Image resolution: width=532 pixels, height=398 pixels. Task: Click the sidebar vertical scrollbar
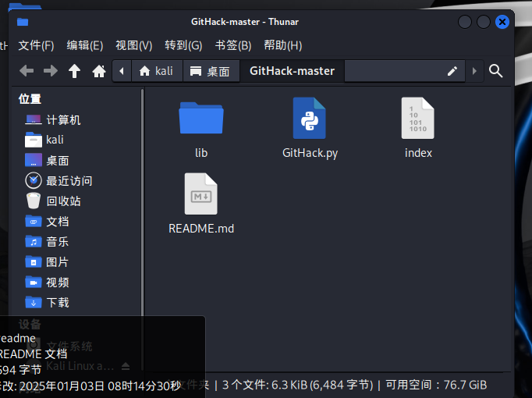coord(143,229)
